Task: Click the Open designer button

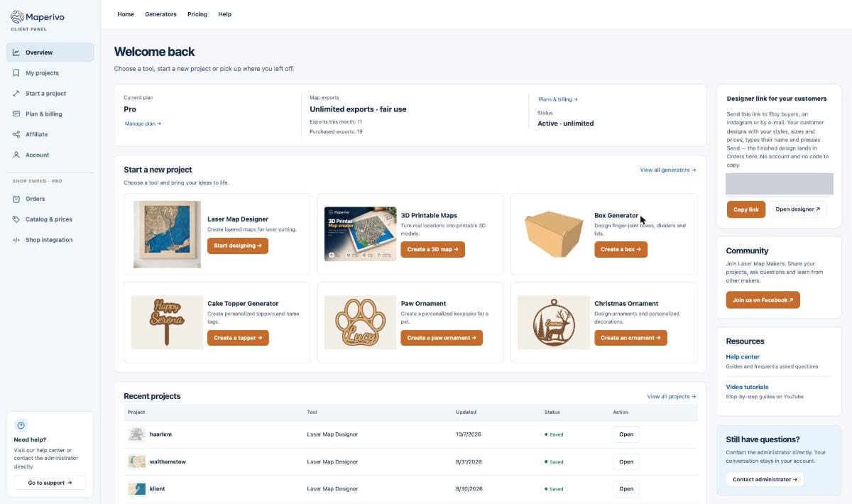Action: (797, 209)
